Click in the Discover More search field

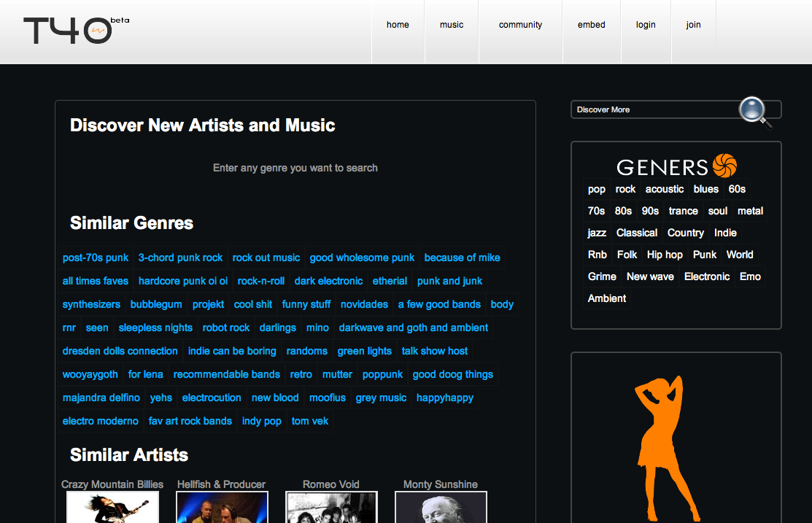pos(656,109)
